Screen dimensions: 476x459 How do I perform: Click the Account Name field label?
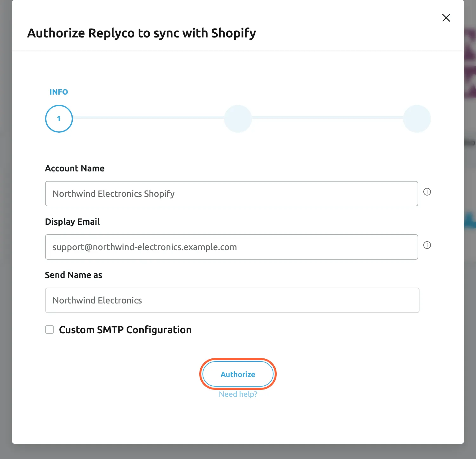(x=75, y=169)
